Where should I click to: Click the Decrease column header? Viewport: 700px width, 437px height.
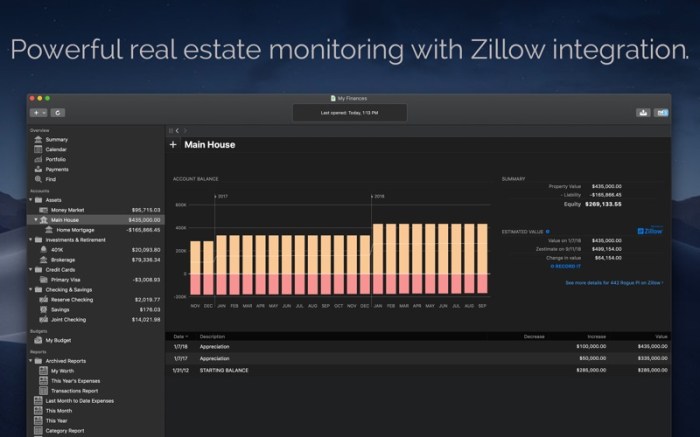pyautogui.click(x=534, y=337)
